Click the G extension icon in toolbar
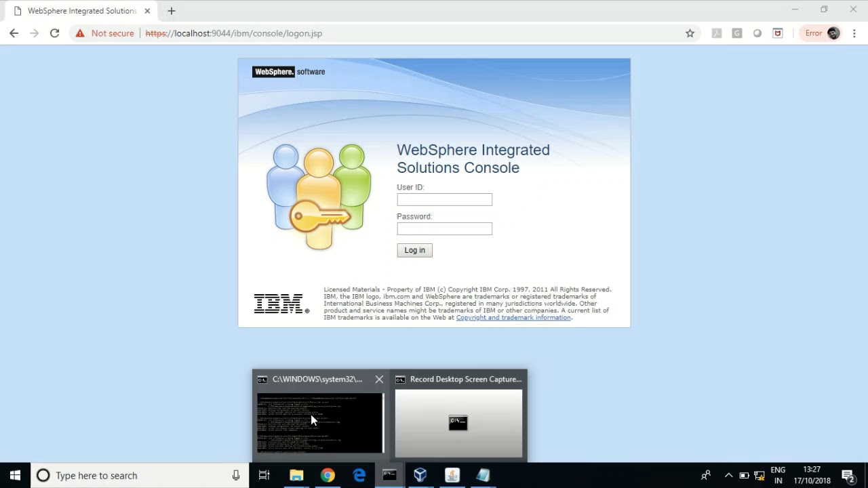868x488 pixels. (x=737, y=33)
